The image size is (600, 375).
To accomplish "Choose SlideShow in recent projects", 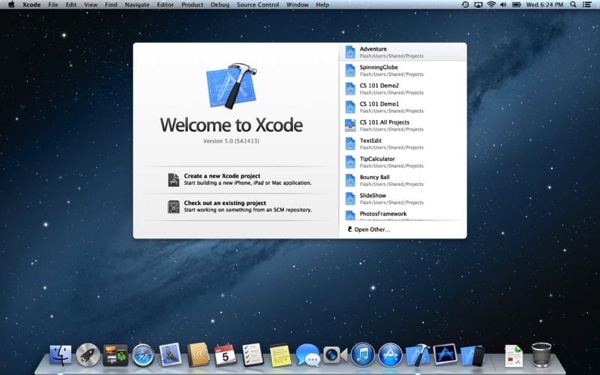I will click(403, 199).
